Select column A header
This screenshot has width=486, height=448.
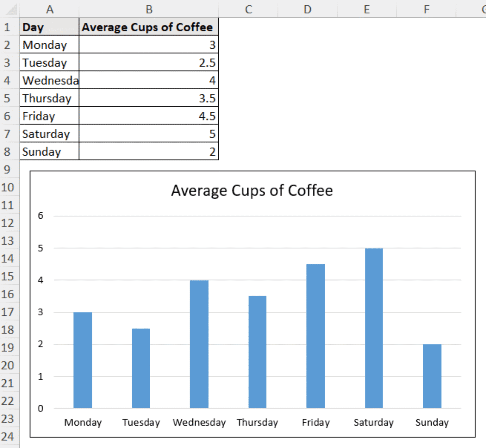click(x=49, y=9)
